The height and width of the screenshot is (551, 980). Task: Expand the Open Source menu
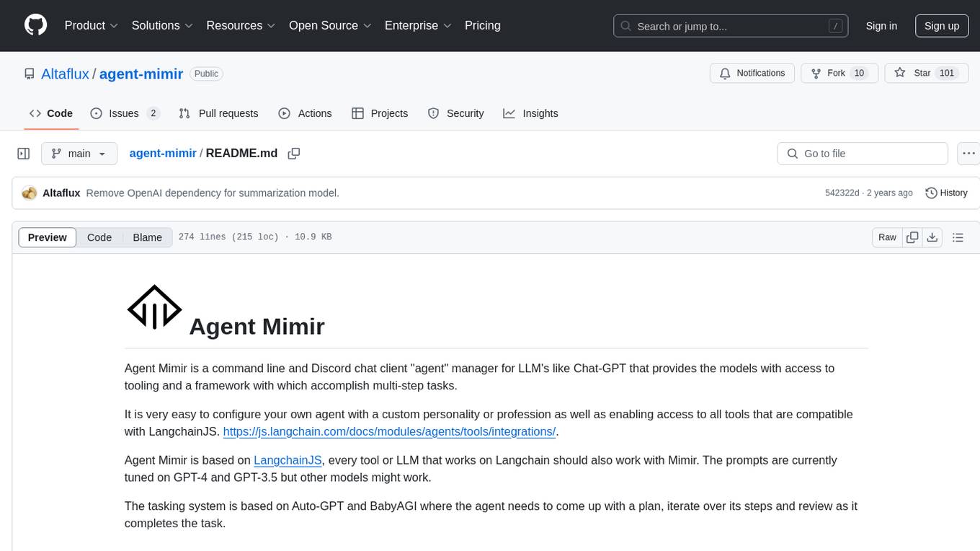click(x=331, y=25)
